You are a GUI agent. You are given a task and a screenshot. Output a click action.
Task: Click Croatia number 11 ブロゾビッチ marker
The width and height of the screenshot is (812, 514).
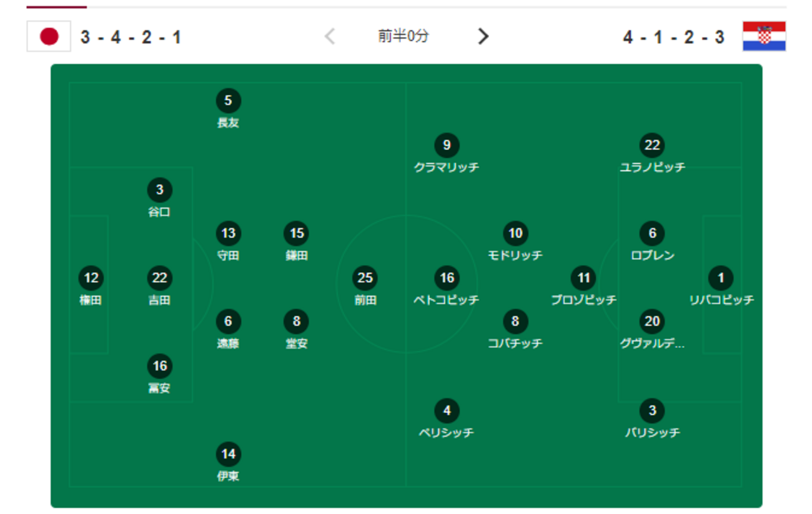pos(583,278)
